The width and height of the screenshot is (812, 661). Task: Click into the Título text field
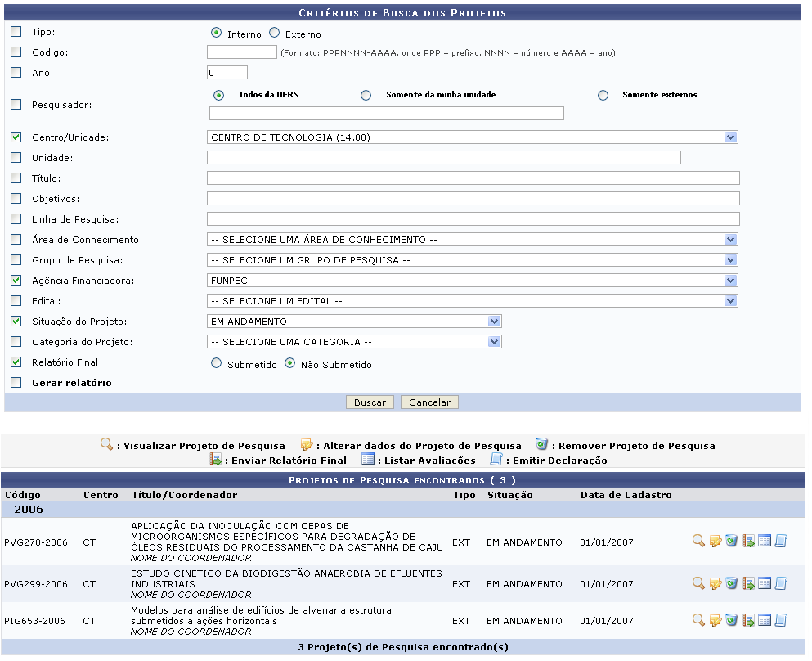pos(473,178)
